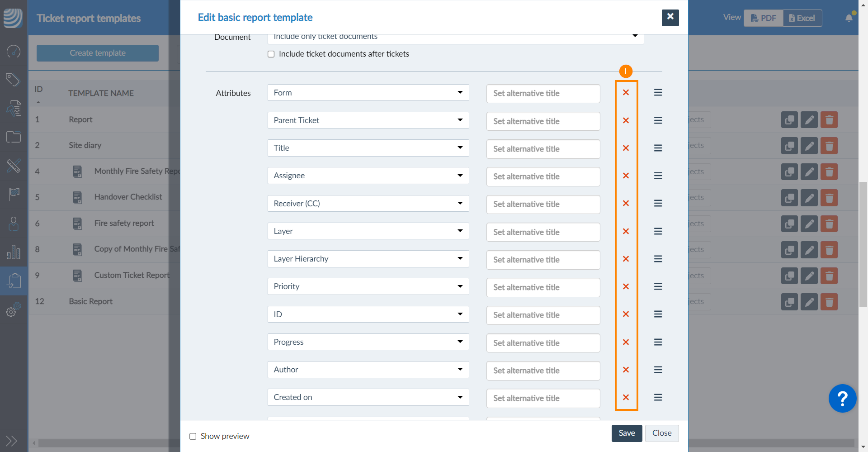The image size is (868, 452).
Task: Remove the Form attribute row
Action: [626, 93]
